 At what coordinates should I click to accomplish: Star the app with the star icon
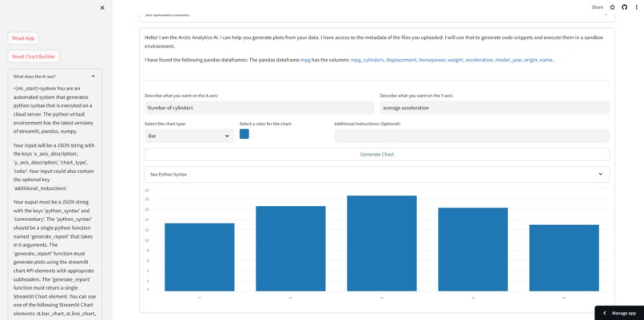pos(612,7)
